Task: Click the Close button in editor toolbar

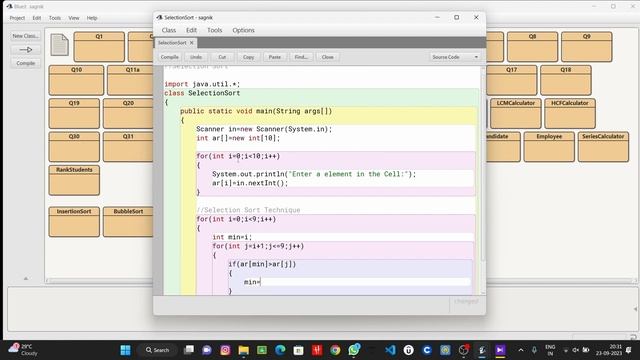Action: pos(327,57)
